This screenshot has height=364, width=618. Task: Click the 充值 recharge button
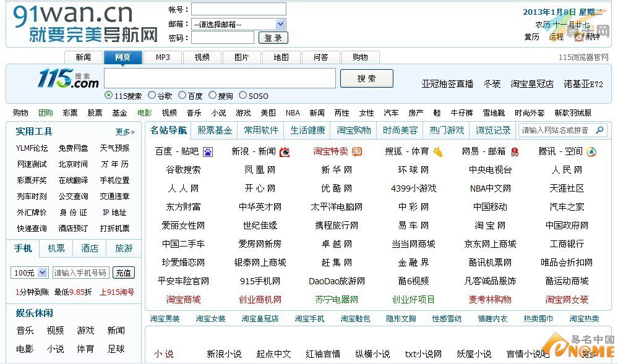tap(124, 273)
